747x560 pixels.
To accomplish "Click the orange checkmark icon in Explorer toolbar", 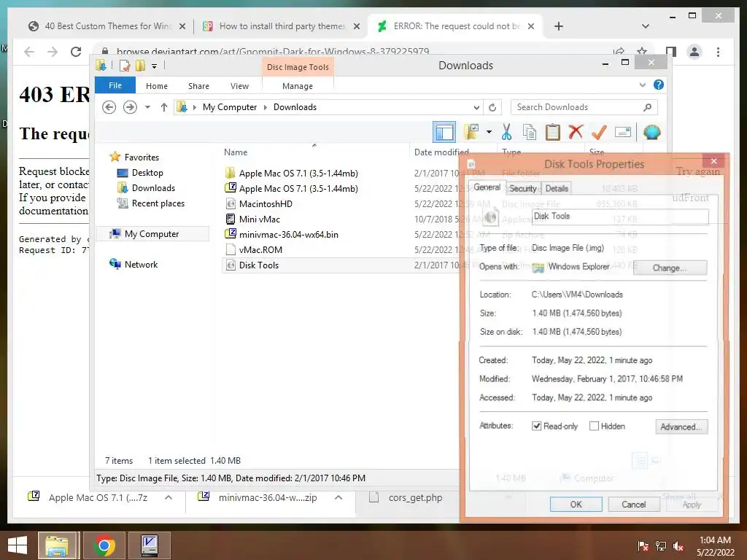I will [600, 132].
